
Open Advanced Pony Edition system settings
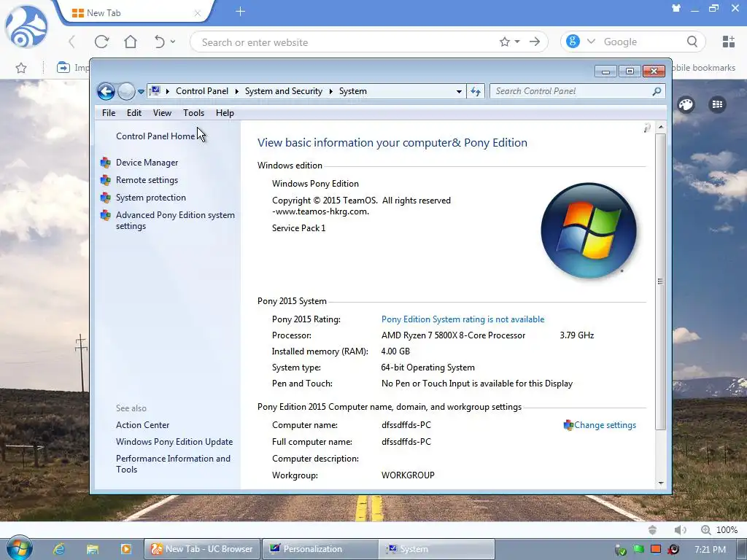175,220
